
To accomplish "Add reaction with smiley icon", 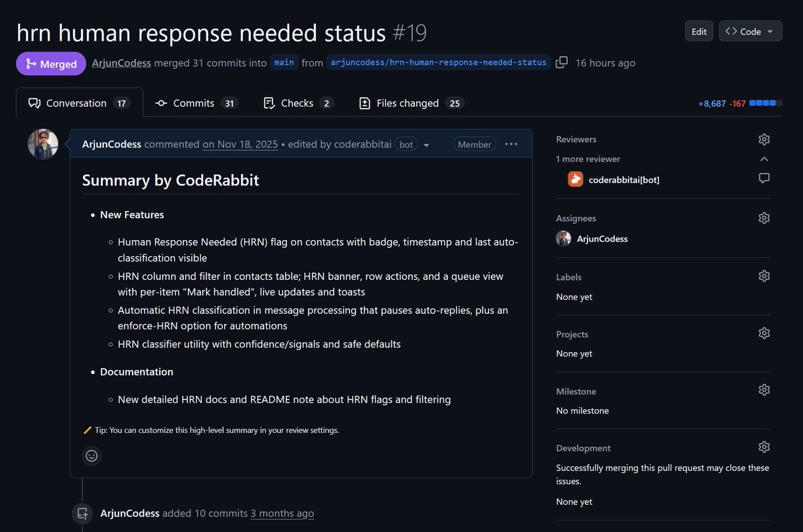I will pyautogui.click(x=92, y=456).
